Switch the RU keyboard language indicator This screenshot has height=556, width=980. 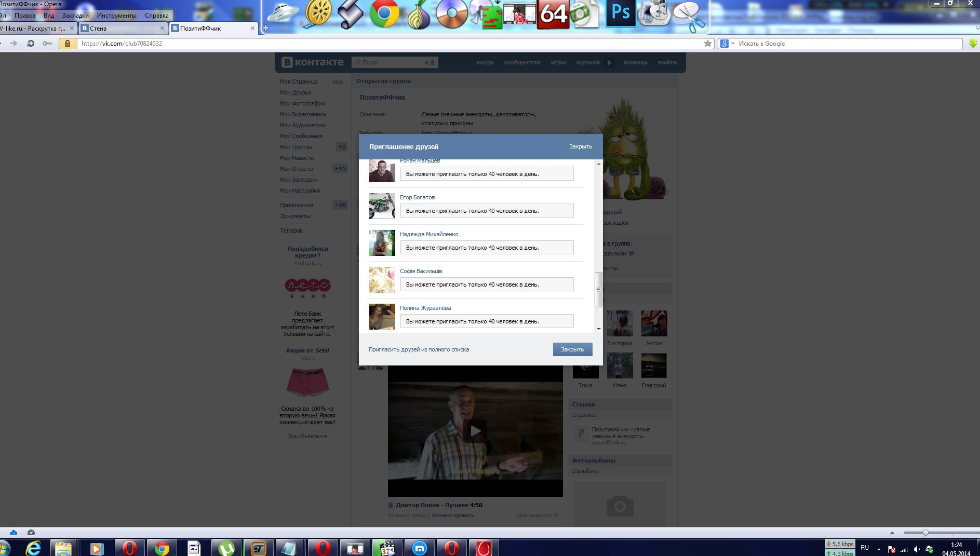[x=865, y=548]
